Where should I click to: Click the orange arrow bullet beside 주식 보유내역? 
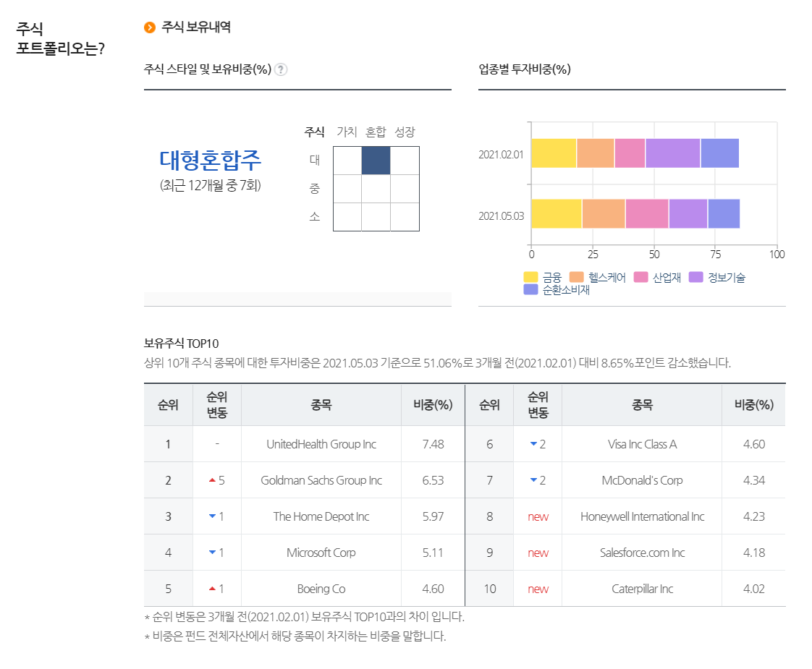150,27
